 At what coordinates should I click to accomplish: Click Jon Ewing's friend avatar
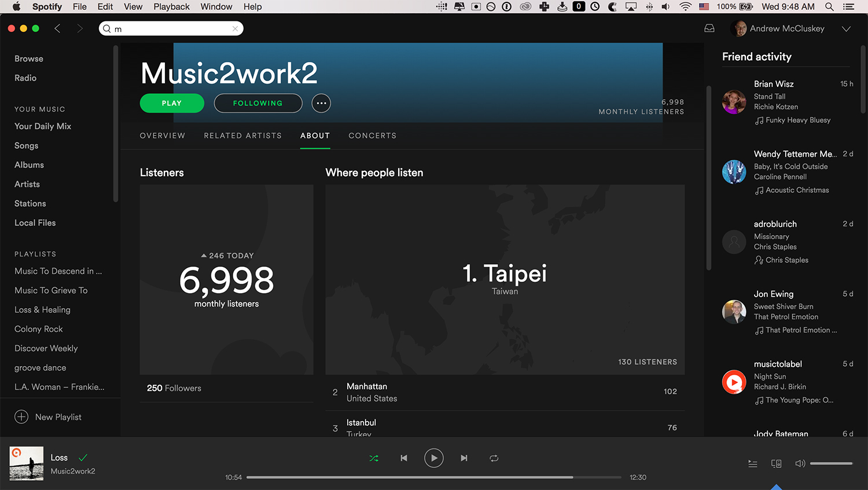tap(734, 312)
